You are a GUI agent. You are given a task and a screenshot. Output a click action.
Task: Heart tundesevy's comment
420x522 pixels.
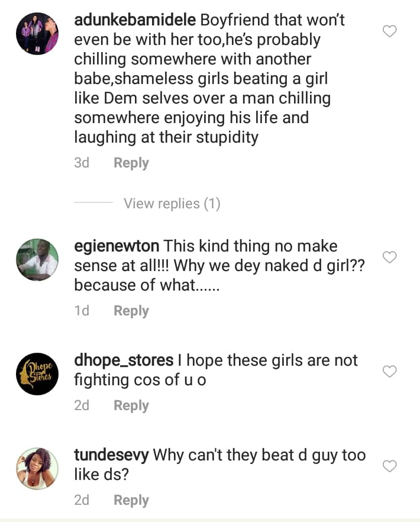pyautogui.click(x=389, y=466)
